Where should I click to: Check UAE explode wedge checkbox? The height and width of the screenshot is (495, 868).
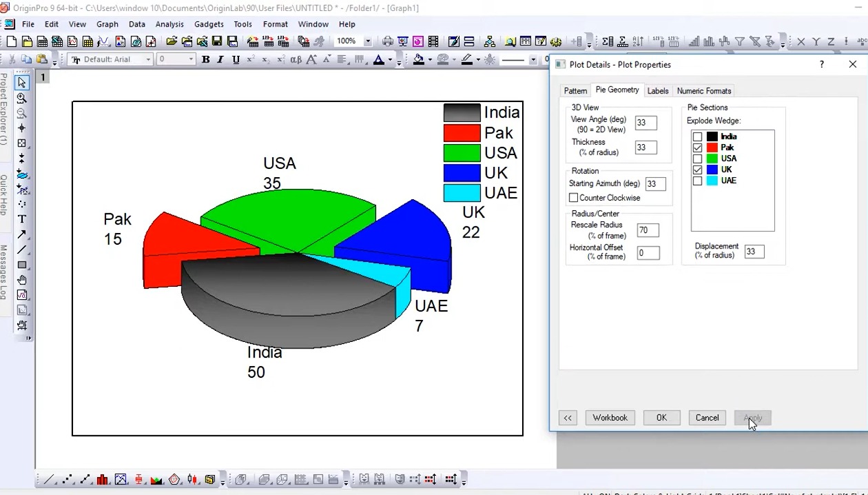click(x=697, y=181)
